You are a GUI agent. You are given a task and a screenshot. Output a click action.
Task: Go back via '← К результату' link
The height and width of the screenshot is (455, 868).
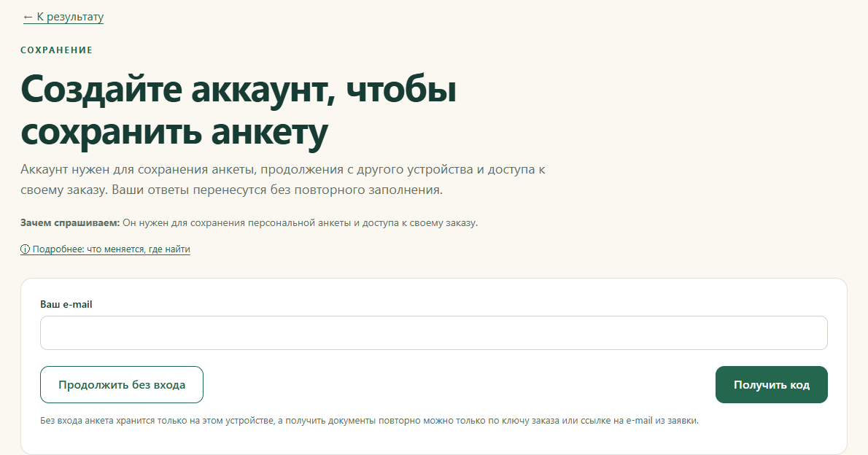[x=63, y=17]
